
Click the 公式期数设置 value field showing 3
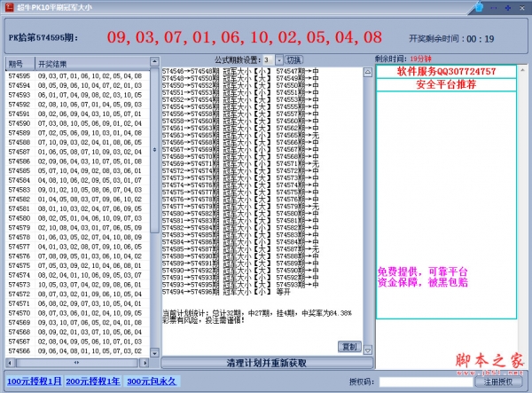[269, 60]
